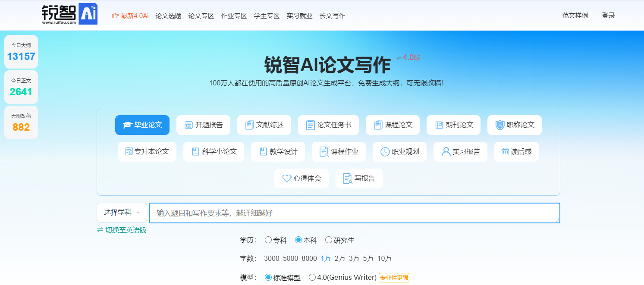Select the 开题报告 category icon

188,125
